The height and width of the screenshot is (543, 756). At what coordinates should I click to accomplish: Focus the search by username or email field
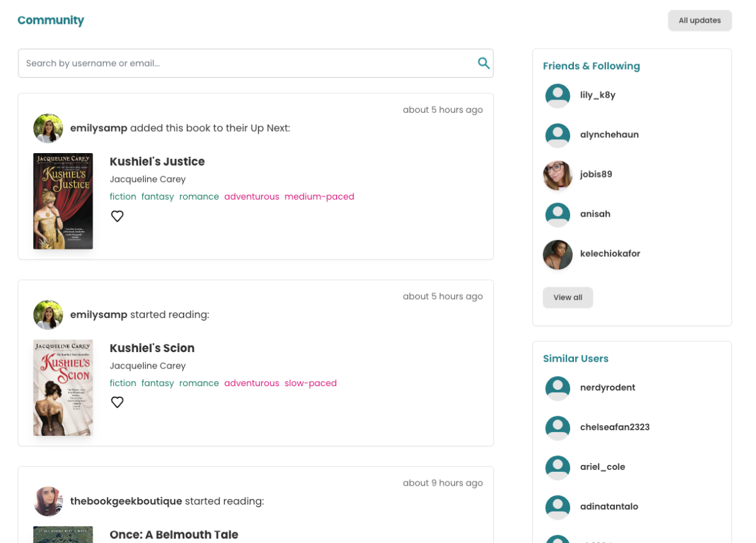pos(256,63)
